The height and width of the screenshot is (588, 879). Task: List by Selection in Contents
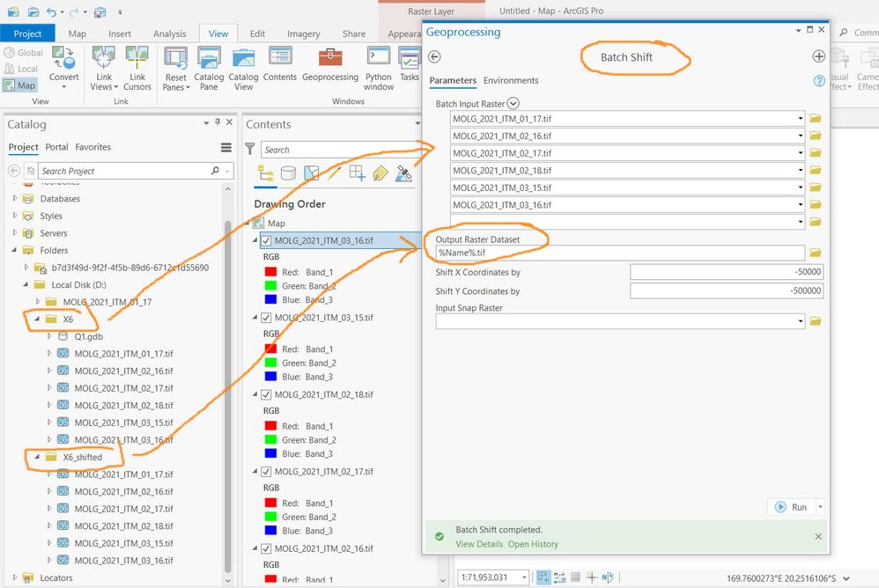pyautogui.click(x=311, y=173)
